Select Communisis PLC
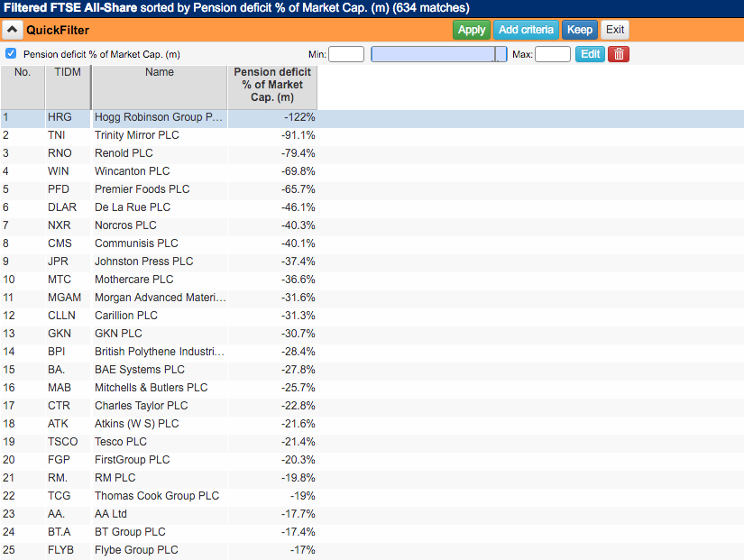The height and width of the screenshot is (560, 744). [136, 243]
